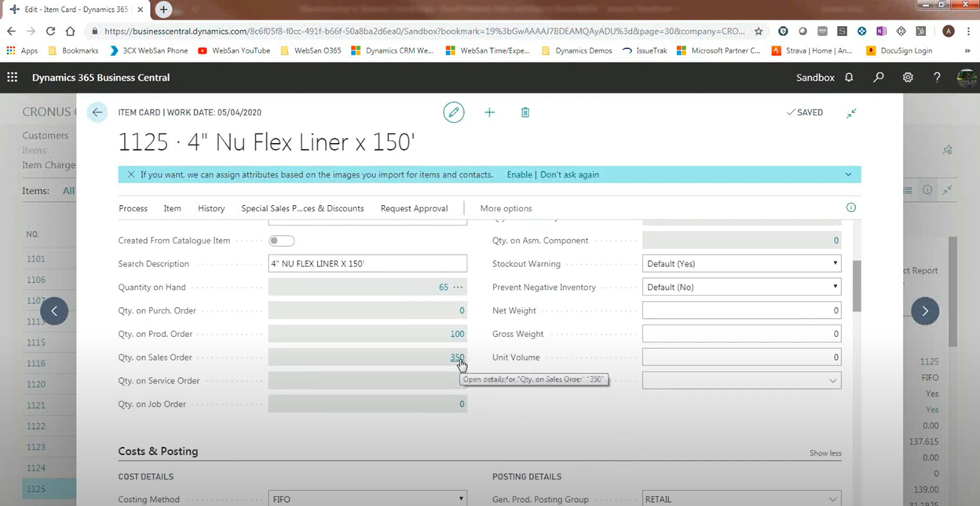Image resolution: width=980 pixels, height=506 pixels.
Task: Open the WebSan O365 bookmark
Action: (310, 50)
